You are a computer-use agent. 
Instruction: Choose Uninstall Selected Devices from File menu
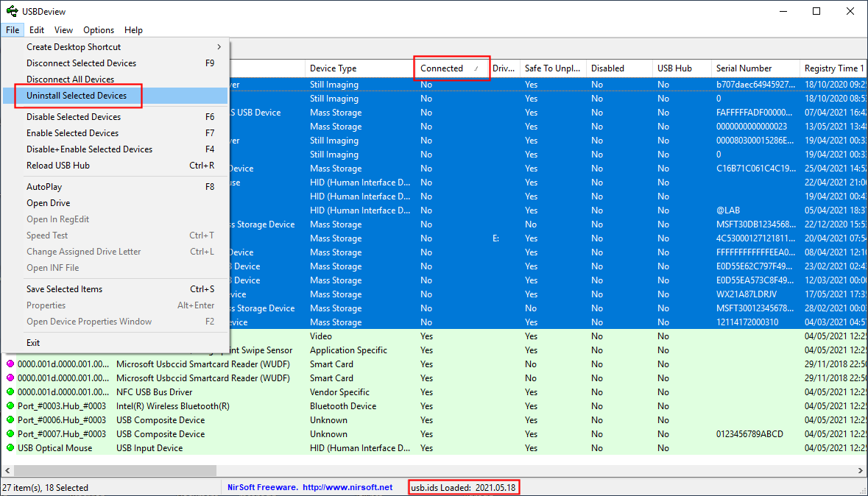pos(77,96)
